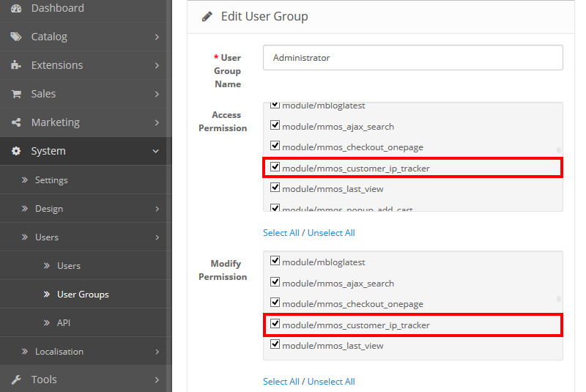The height and width of the screenshot is (392, 586).
Task: Click the Catalog tag icon
Action: pyautogui.click(x=16, y=37)
